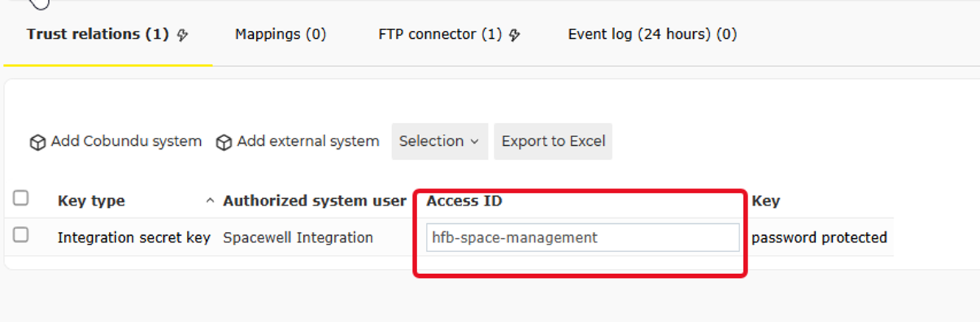Open the FTP connector (1) tab

(450, 34)
